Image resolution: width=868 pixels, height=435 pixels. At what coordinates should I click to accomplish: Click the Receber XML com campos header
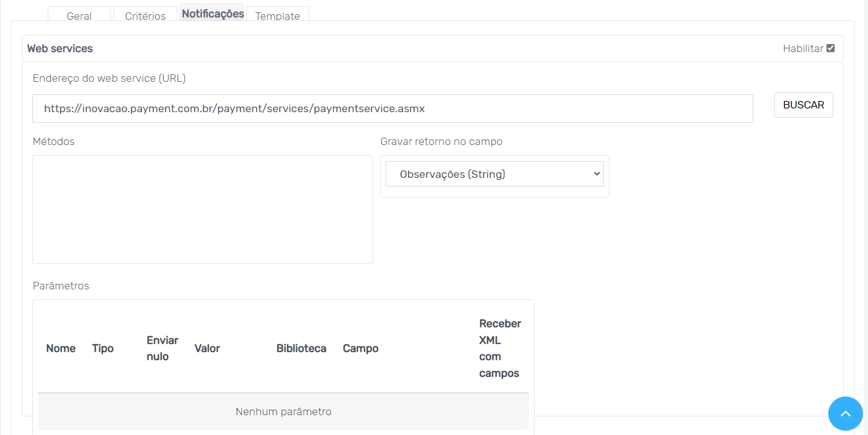tap(500, 348)
